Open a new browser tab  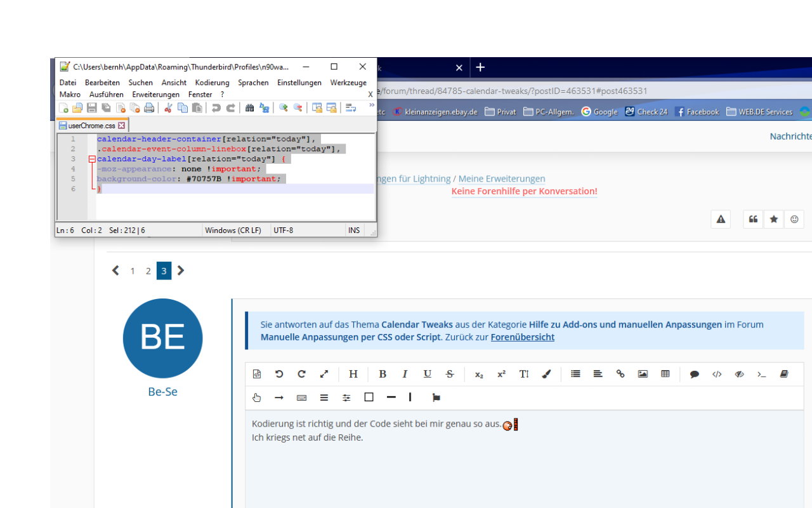point(480,67)
